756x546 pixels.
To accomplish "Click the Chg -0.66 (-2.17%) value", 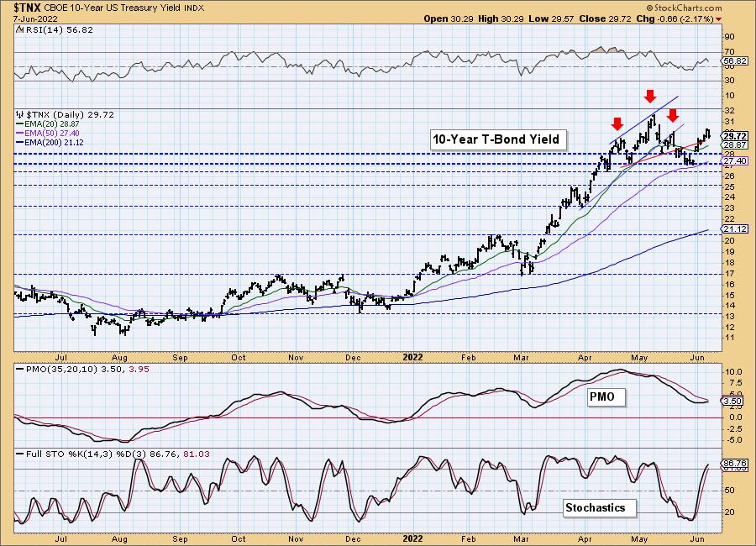I will [675, 18].
